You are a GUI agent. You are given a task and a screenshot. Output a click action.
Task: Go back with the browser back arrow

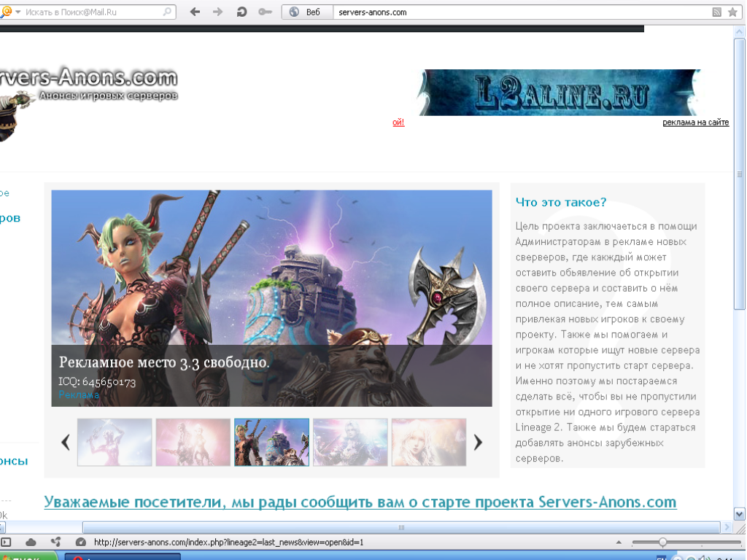[x=195, y=12]
